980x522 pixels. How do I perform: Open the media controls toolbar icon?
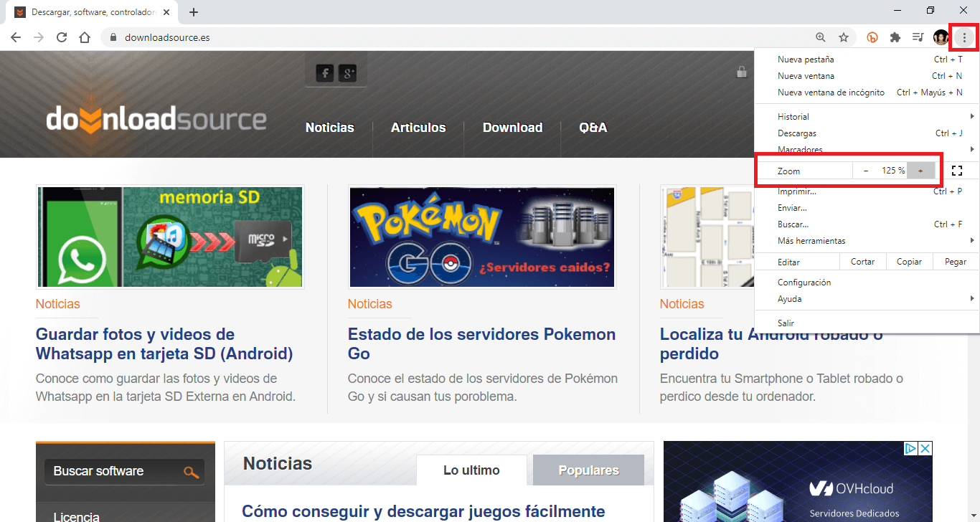click(918, 37)
